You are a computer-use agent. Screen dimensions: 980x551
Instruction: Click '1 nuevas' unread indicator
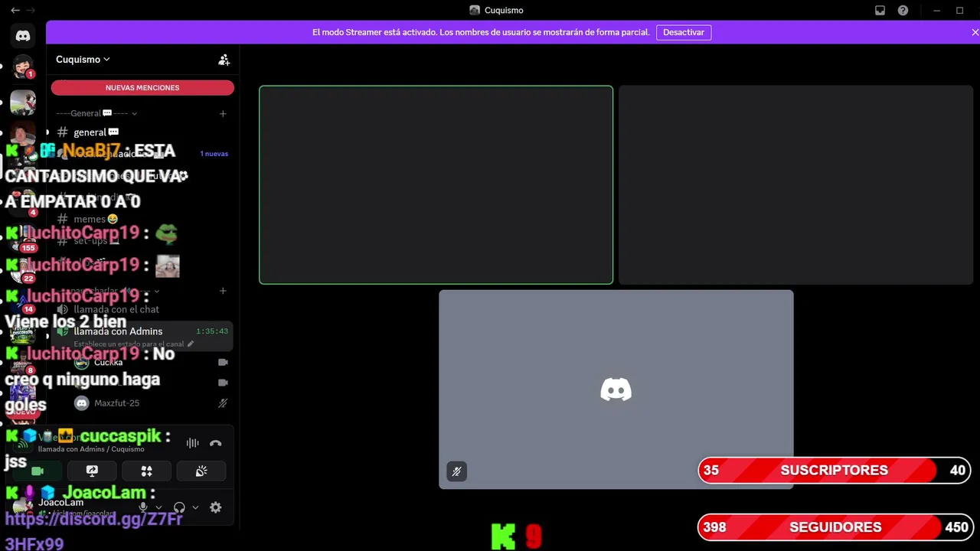pos(214,154)
